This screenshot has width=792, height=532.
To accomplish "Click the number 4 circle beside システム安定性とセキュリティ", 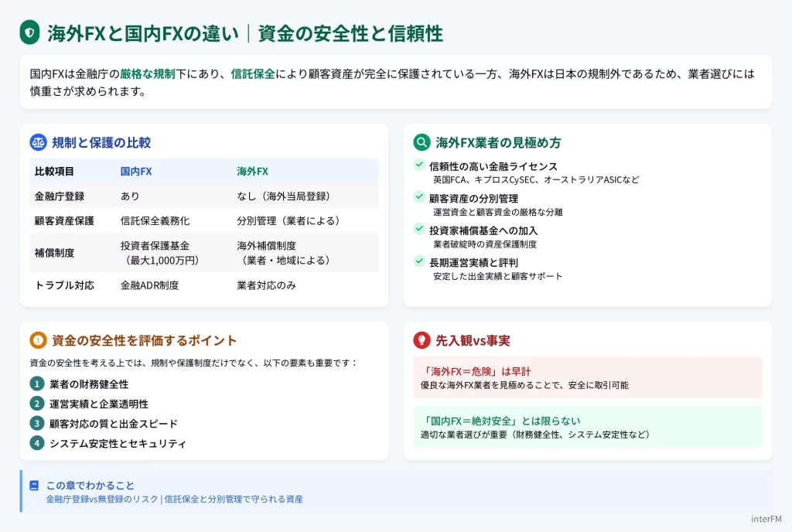I will point(37,443).
